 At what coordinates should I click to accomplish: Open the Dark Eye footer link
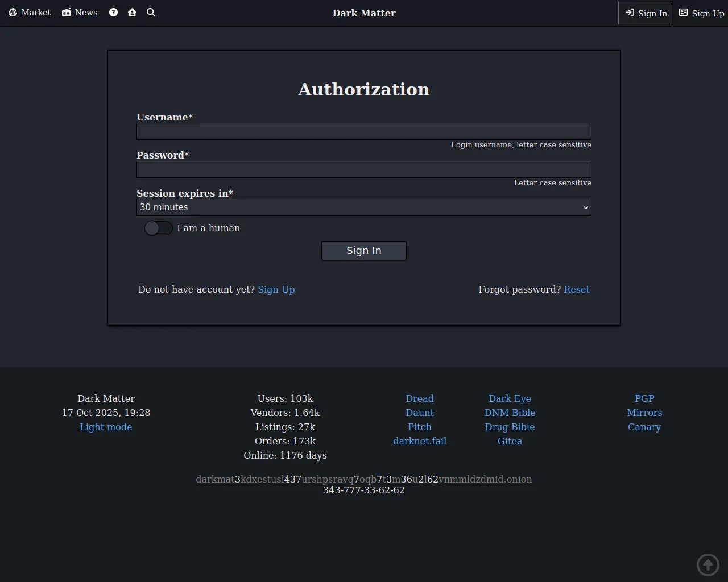[x=510, y=398]
